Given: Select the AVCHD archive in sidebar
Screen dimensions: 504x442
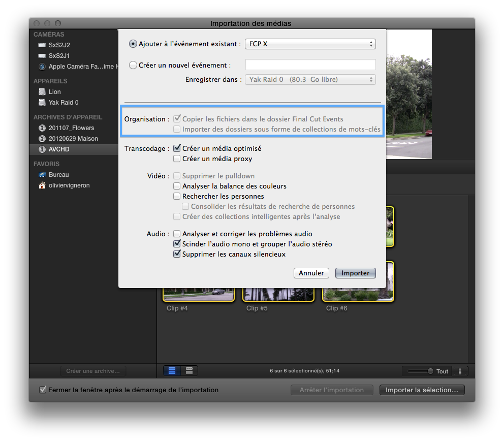Looking at the screenshot, I should (74, 149).
